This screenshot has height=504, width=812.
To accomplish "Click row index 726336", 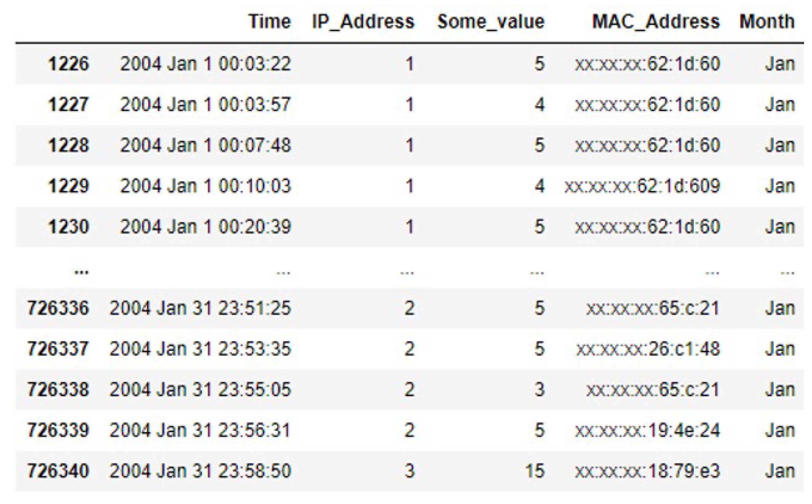I will coord(58,308).
